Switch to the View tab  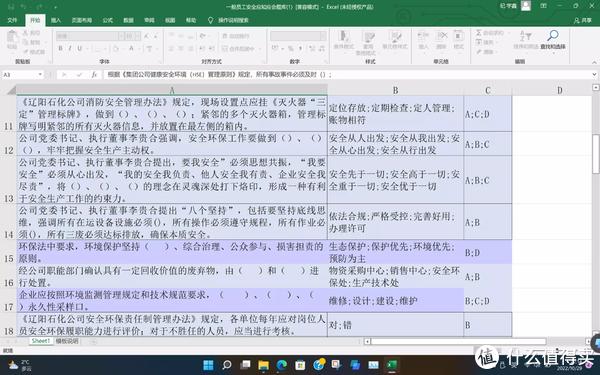coord(170,20)
